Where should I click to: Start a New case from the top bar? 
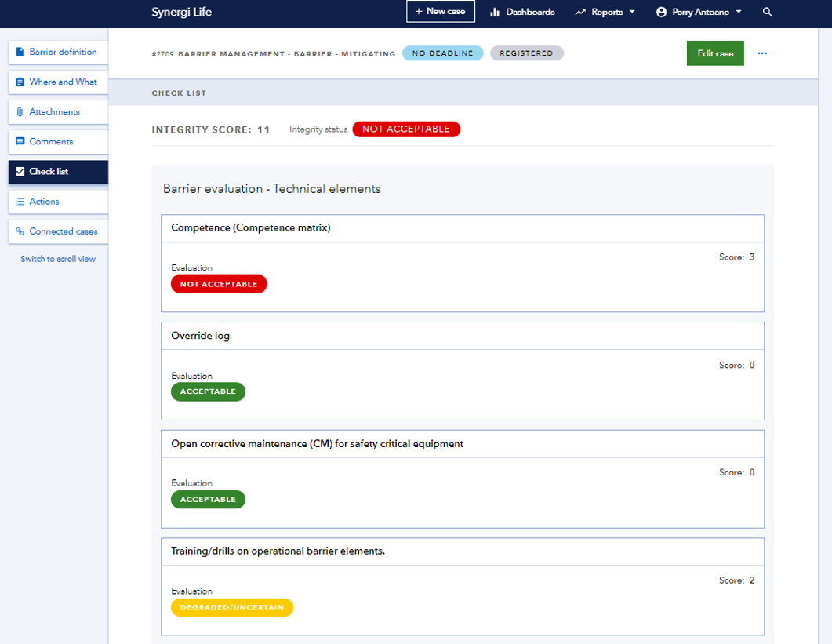point(440,12)
